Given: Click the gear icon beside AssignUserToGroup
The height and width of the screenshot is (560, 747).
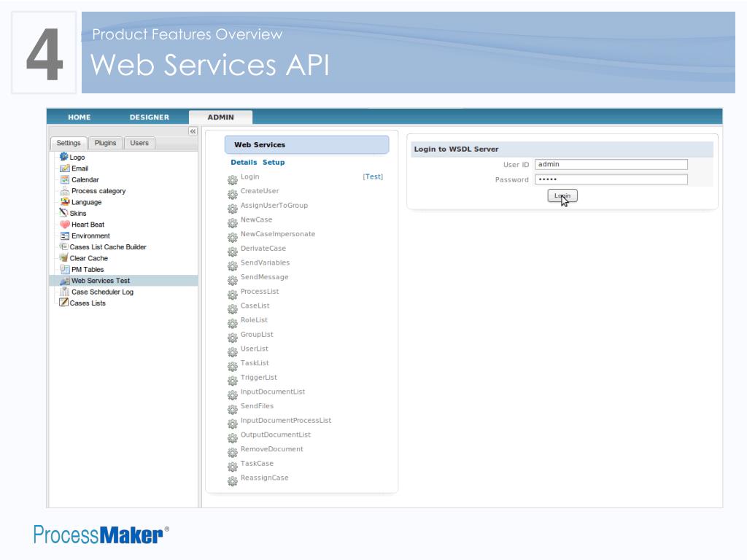Looking at the screenshot, I should pyautogui.click(x=233, y=208).
